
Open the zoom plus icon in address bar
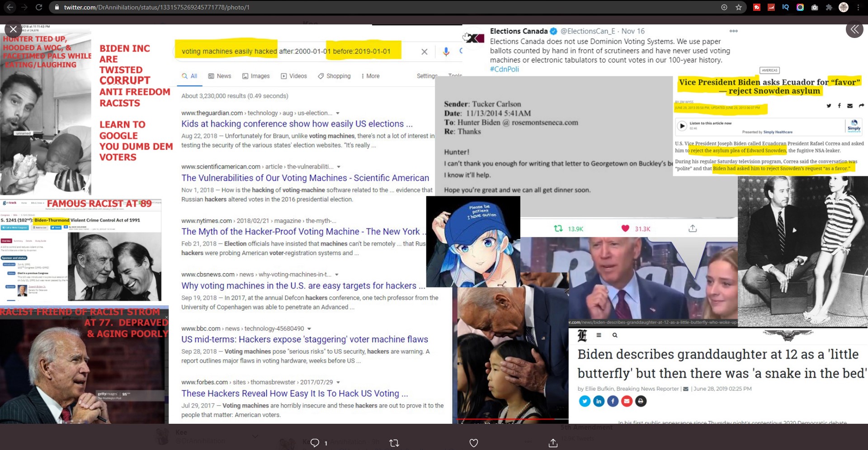pos(724,7)
